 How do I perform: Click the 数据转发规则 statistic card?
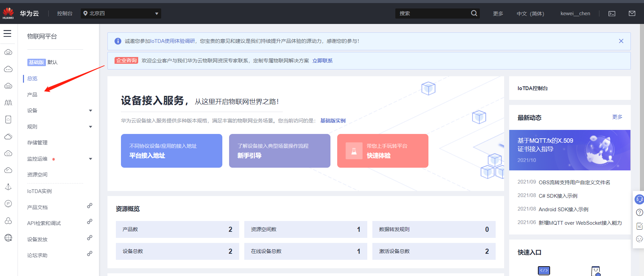pyautogui.click(x=434, y=229)
